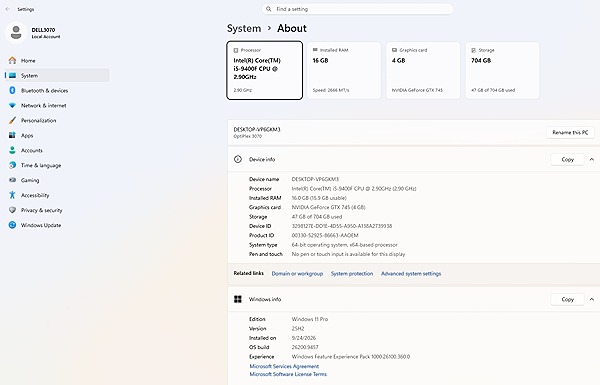Click the Device info circle icon
The width and height of the screenshot is (600, 385).
[x=238, y=159]
